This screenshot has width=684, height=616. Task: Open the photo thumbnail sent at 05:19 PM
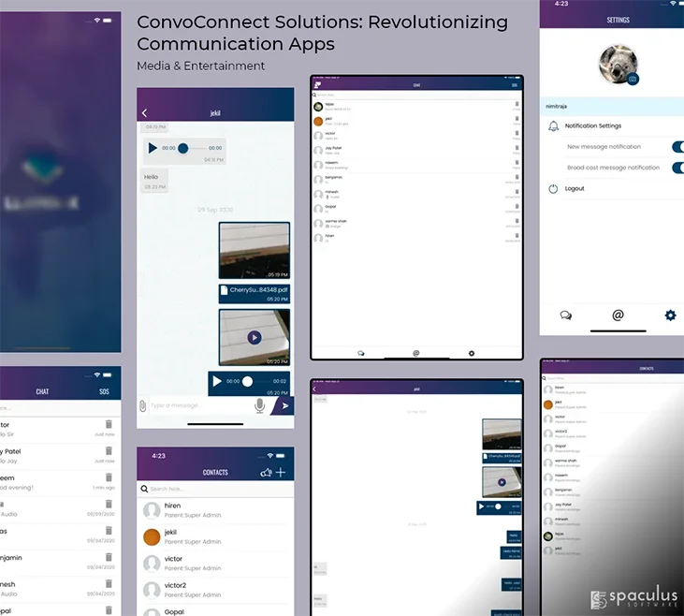[x=255, y=250]
